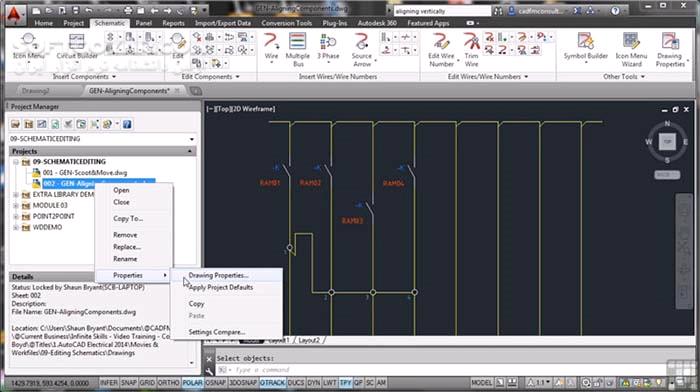The image size is (700, 392).
Task: Toggle DYN dynamic input
Action: 314,383
